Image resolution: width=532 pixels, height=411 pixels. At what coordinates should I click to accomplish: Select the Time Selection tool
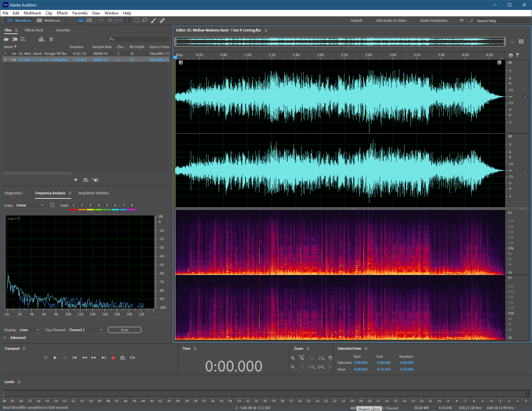tap(127, 20)
